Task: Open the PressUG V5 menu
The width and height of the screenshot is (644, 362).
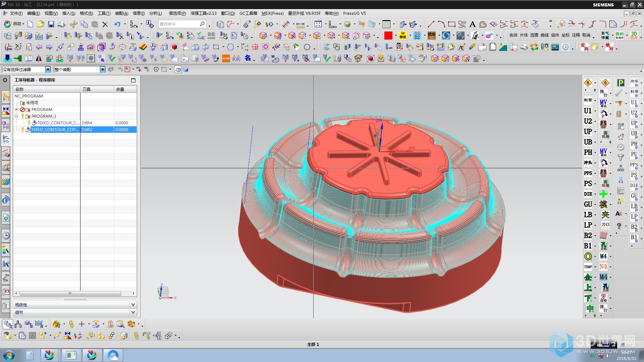Action: (355, 13)
